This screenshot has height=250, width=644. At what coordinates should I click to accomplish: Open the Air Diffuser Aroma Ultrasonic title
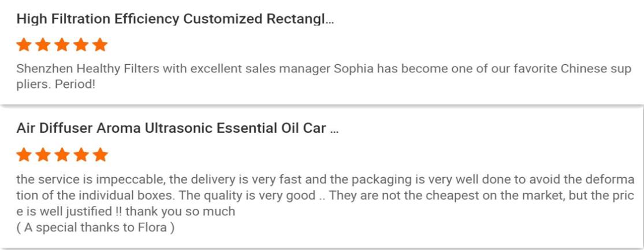pos(177,128)
